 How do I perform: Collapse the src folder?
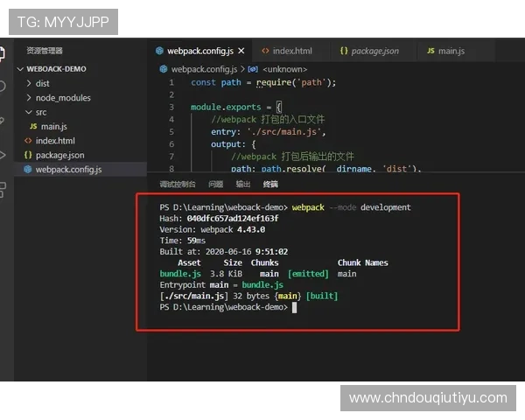[28, 112]
